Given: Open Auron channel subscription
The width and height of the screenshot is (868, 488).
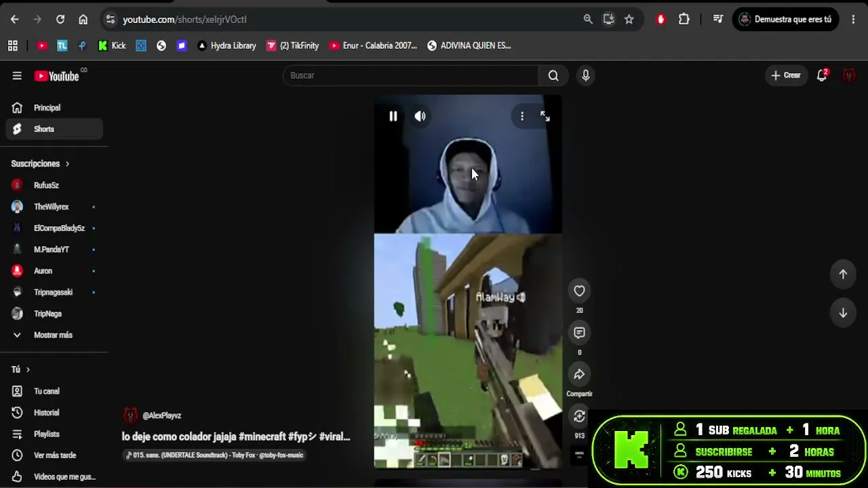Looking at the screenshot, I should click(54, 270).
